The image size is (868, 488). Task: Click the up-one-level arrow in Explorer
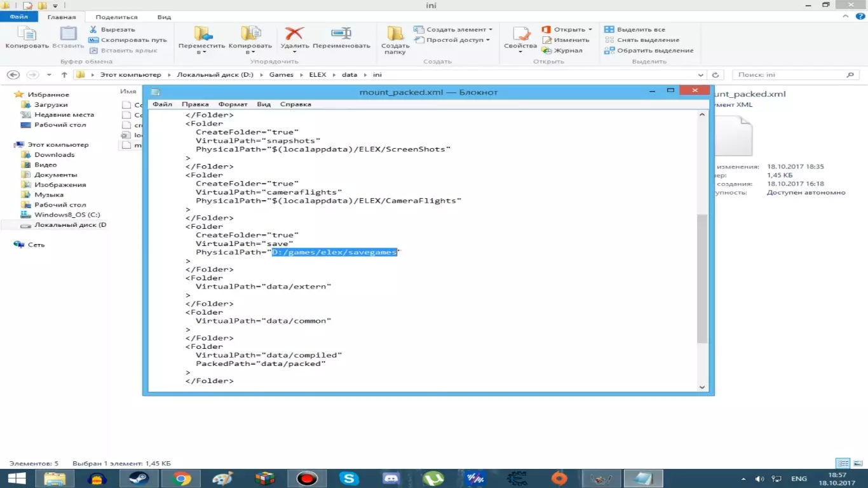point(64,75)
